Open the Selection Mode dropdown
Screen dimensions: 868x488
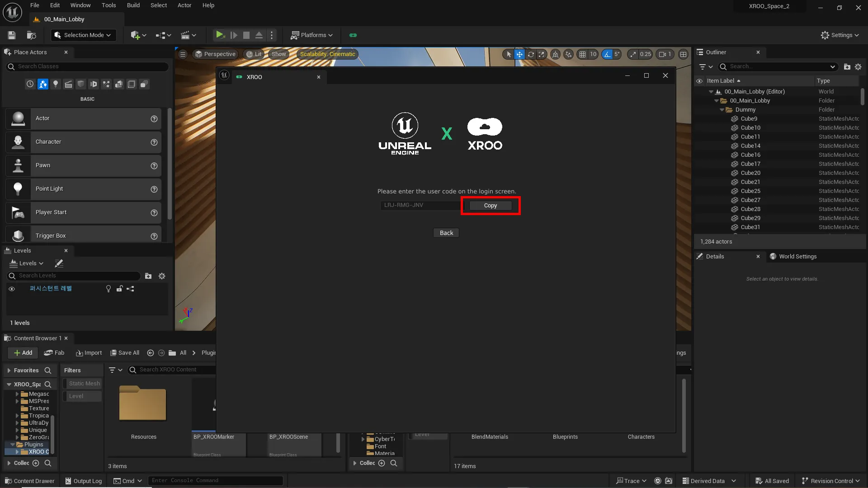coord(83,35)
